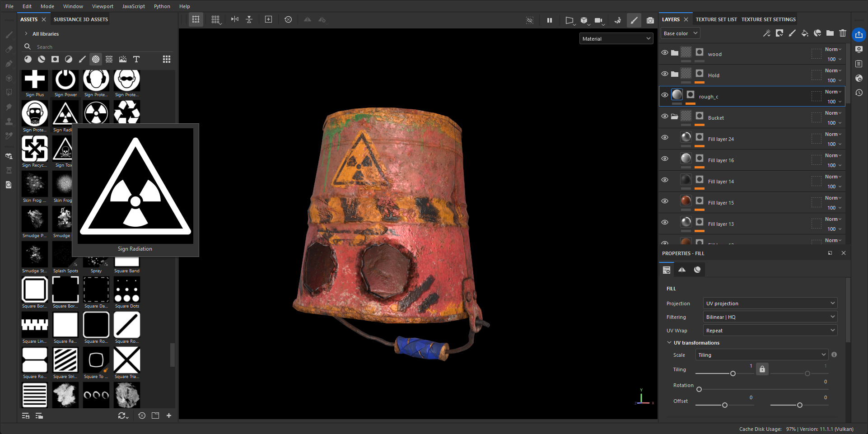
Task: Select the Fill layer 15 layer
Action: click(721, 203)
